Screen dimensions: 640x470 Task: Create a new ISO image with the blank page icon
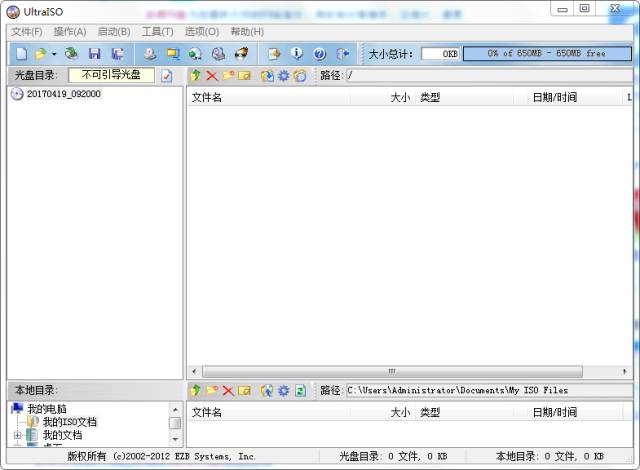[x=22, y=53]
